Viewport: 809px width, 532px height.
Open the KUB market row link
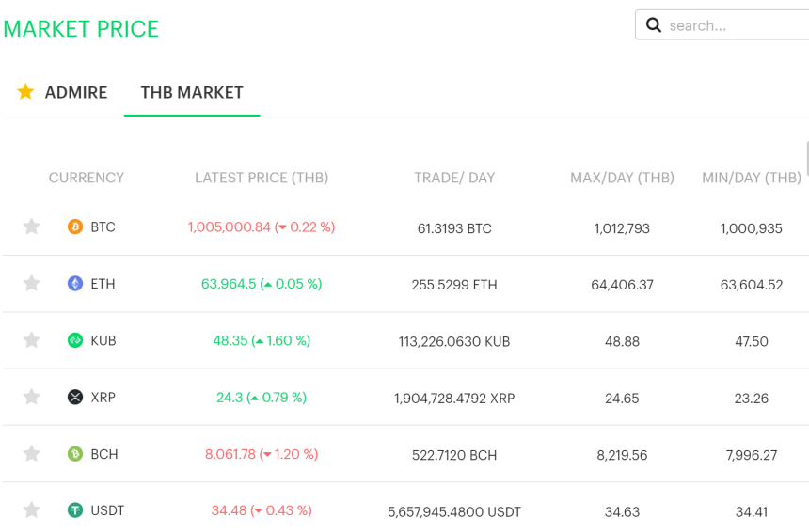tap(103, 340)
